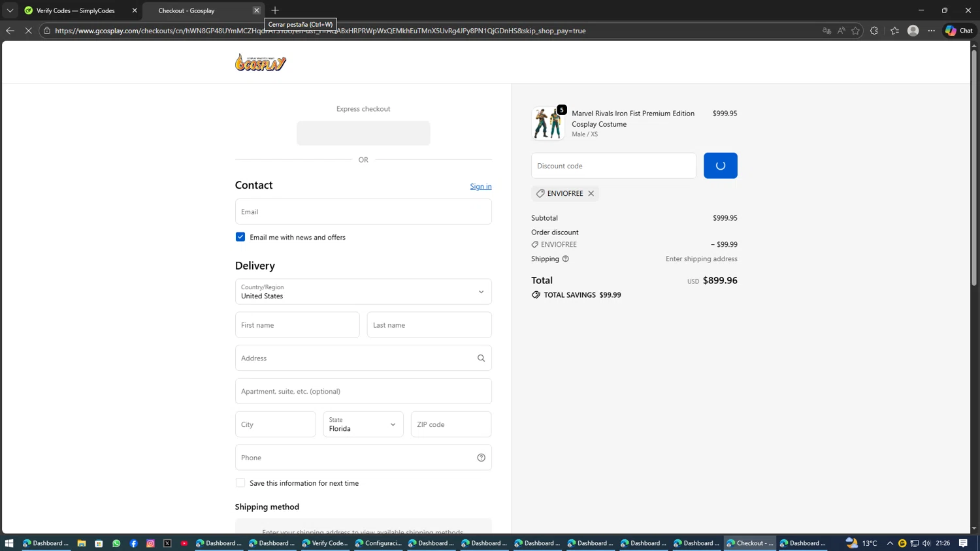The height and width of the screenshot is (551, 980).
Task: Switch to Verify Codes — SimplyCodes tab
Action: tap(80, 10)
